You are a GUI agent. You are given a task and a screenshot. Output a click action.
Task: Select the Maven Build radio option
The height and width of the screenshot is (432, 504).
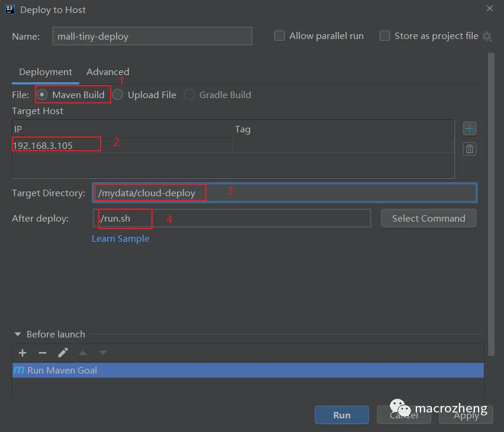point(42,95)
